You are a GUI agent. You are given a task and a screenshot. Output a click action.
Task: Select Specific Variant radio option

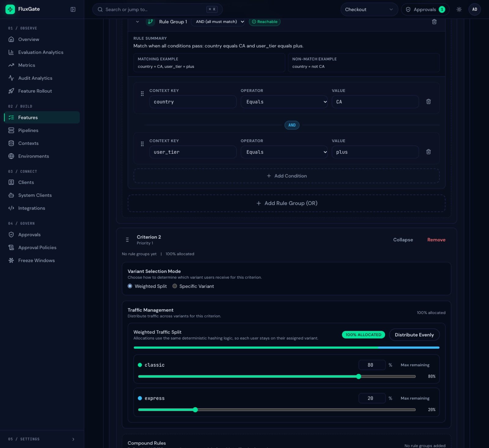click(175, 286)
